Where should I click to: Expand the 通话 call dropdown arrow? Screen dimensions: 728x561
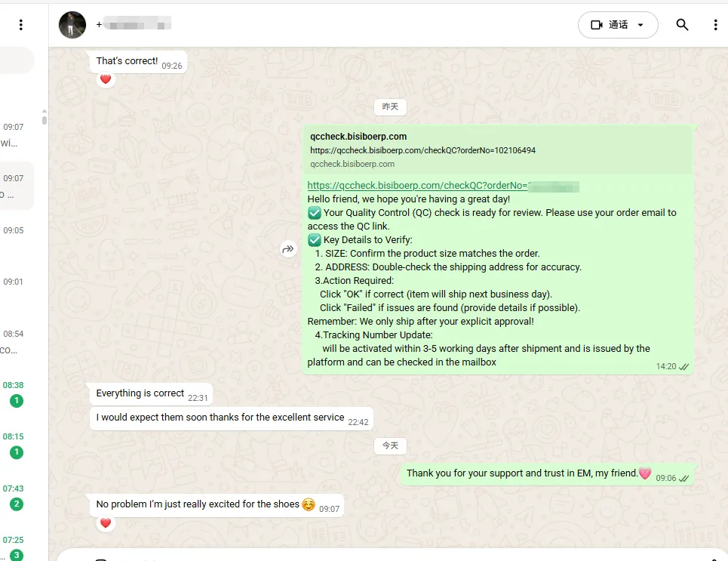640,25
